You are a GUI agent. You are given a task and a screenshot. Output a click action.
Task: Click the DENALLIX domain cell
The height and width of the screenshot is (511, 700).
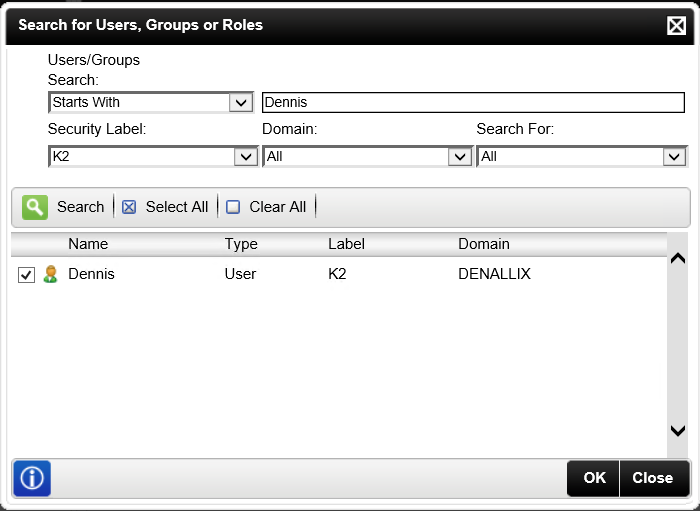point(495,274)
